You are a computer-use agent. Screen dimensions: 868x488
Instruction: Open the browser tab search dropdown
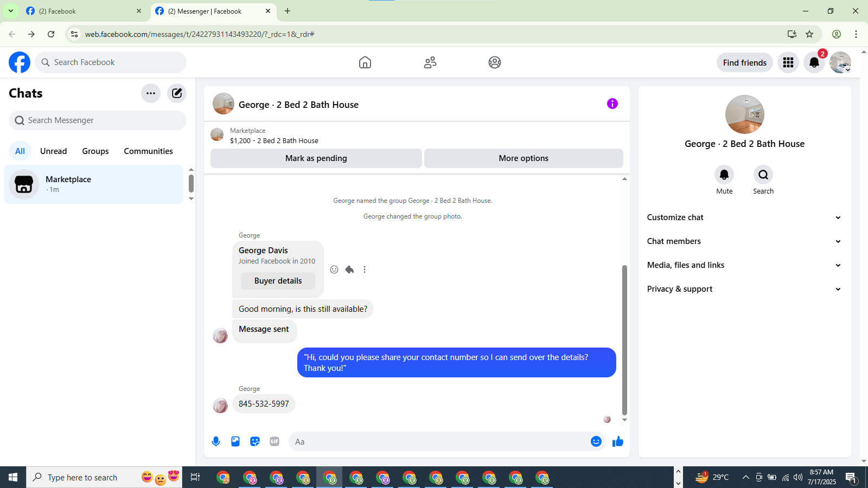tap(11, 11)
